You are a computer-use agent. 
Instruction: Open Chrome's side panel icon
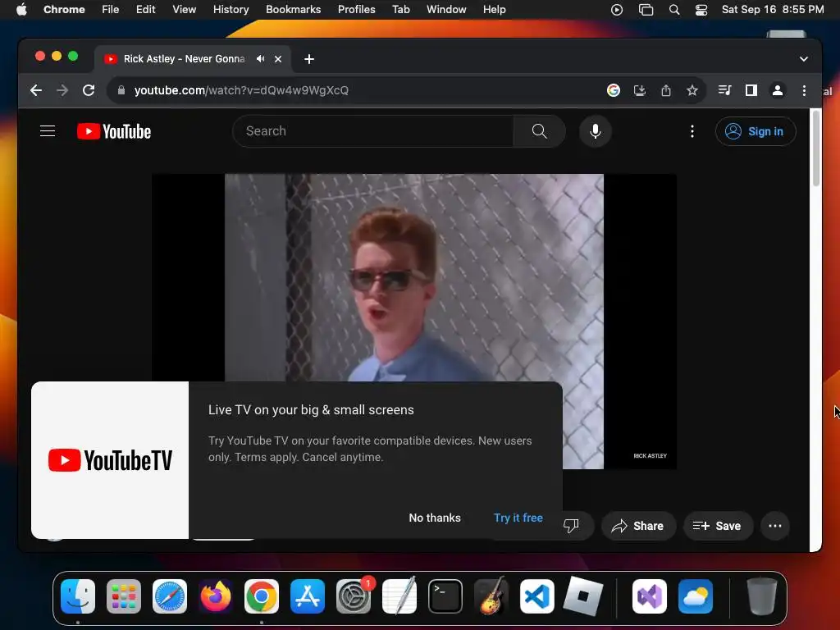click(x=751, y=90)
